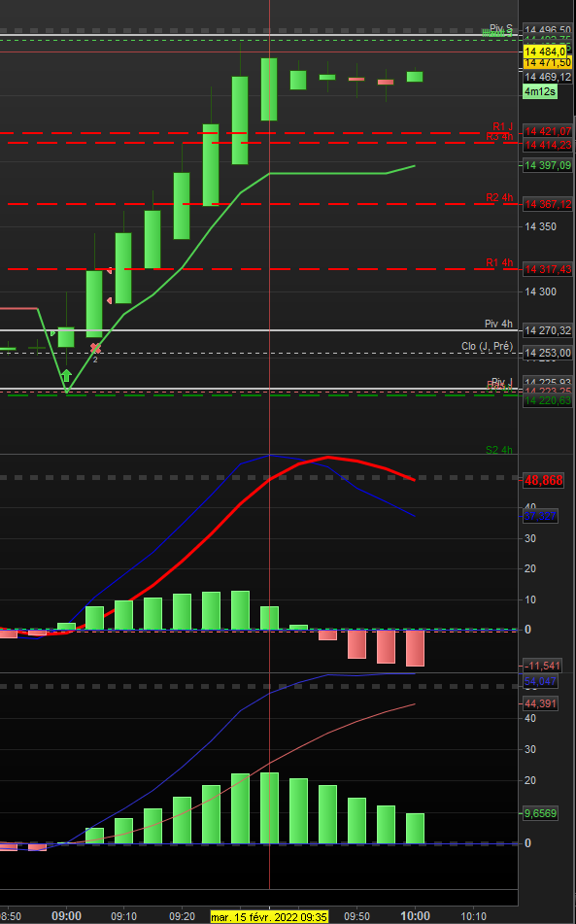The width and height of the screenshot is (576, 924).
Task: Click the current price 14 469,12 label
Action: point(548,77)
